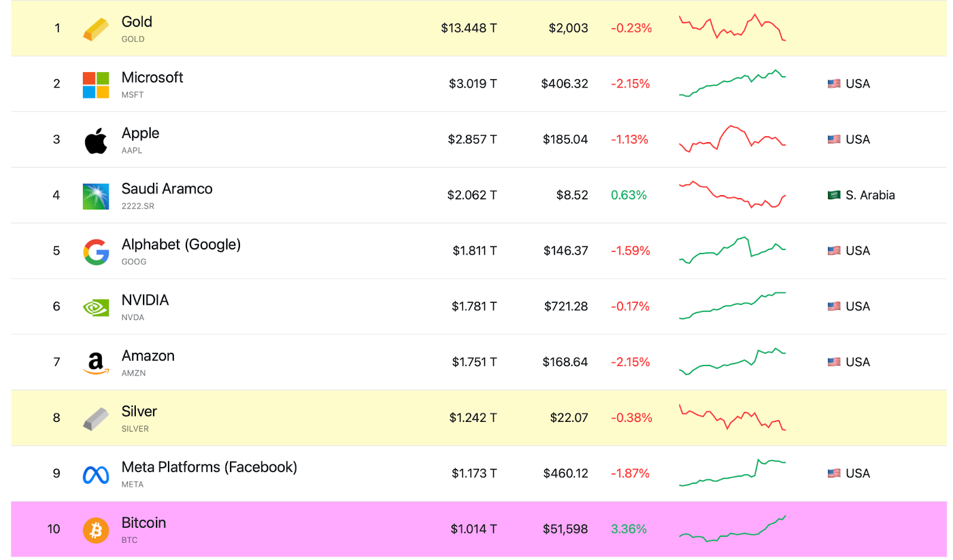
Task: Click the Microsoft four-square logo
Action: tap(95, 85)
